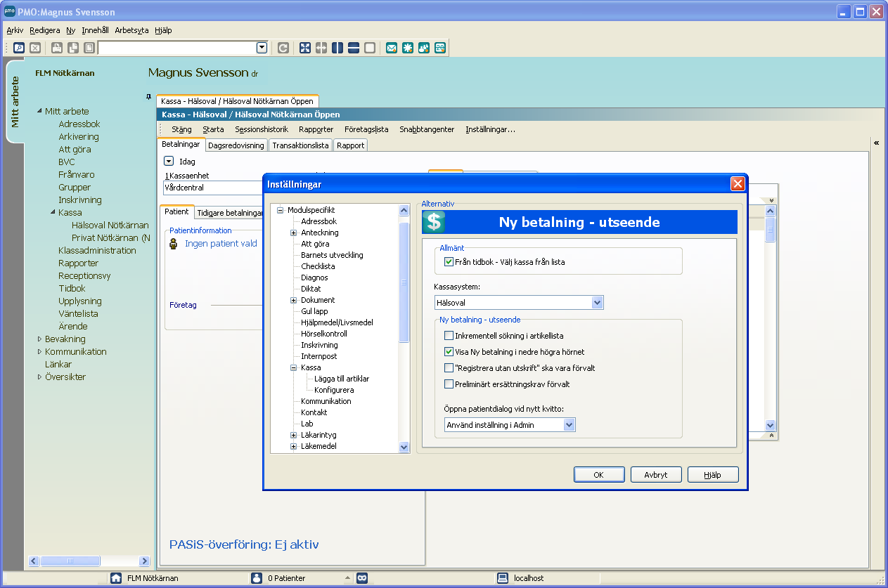Click the vertical split layout icon
This screenshot has height=588, width=888.
[x=337, y=48]
